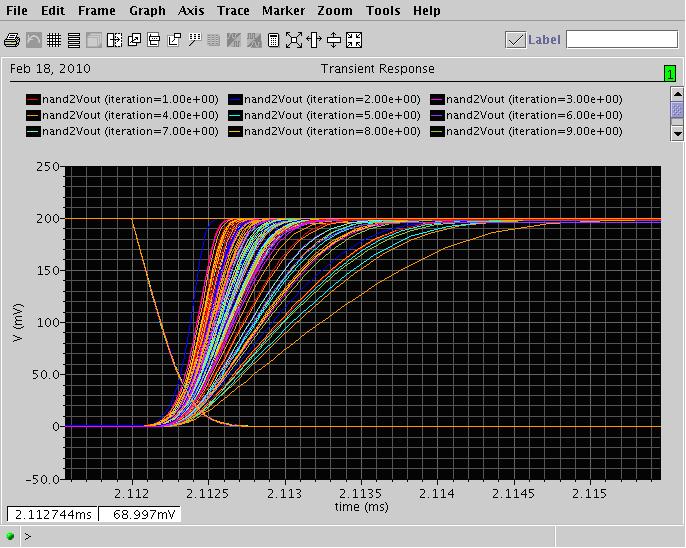Click the green subwindow 1 indicator

(x=669, y=73)
